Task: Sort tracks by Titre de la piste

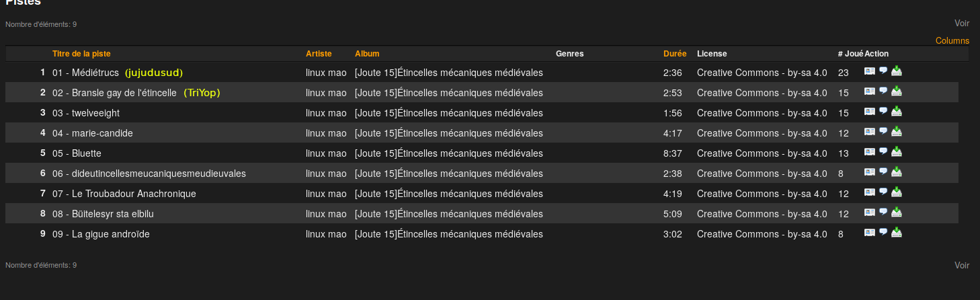Action: [81, 54]
